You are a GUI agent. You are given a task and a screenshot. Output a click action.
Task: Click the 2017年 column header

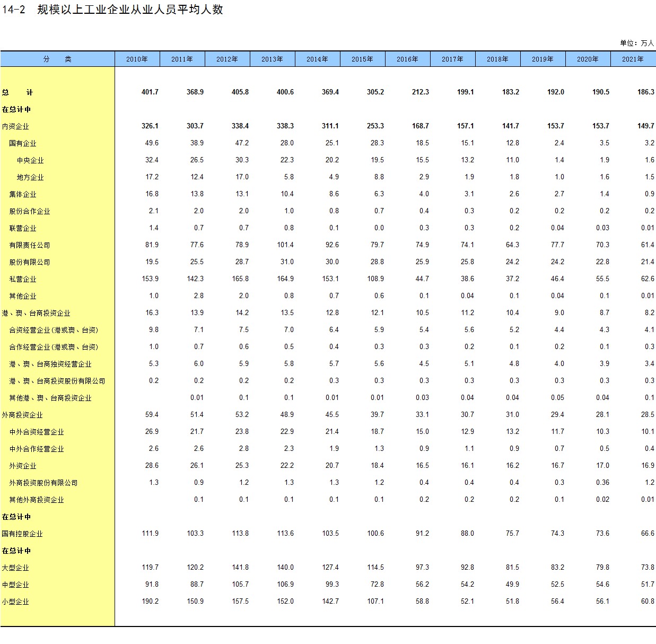453,59
